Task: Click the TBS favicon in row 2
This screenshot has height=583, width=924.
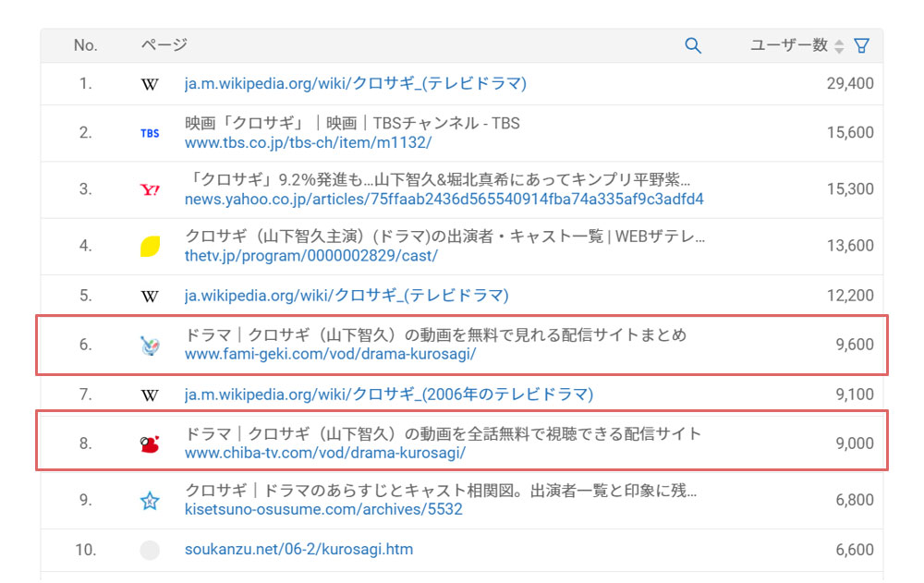Action: click(150, 133)
